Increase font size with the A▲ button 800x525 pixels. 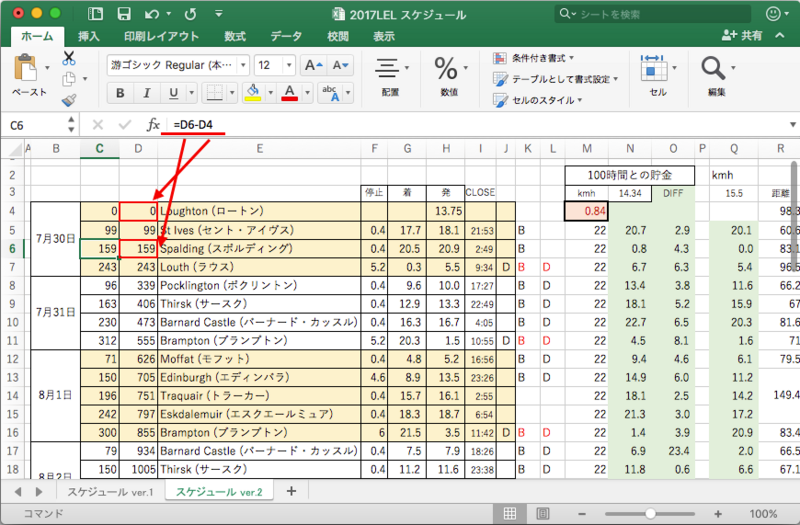[313, 65]
